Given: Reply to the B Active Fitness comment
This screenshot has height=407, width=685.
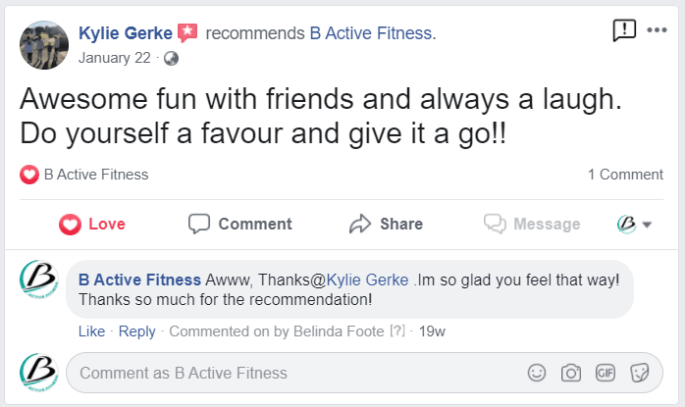Looking at the screenshot, I should pos(137,331).
